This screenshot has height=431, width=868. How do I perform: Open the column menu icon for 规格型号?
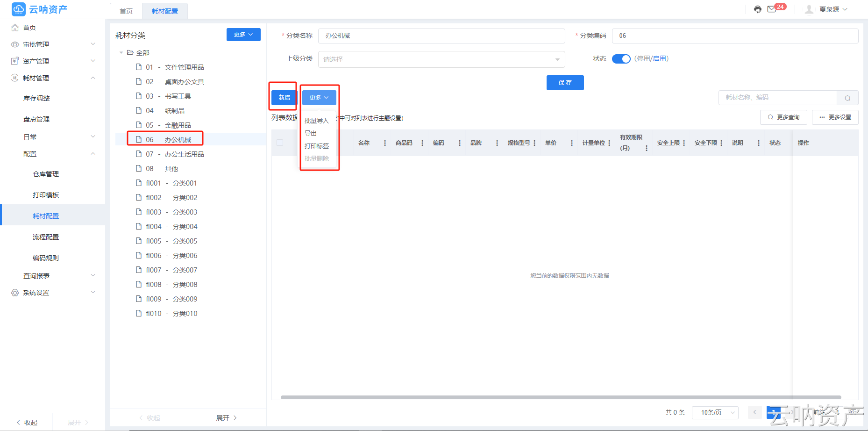pyautogui.click(x=534, y=143)
